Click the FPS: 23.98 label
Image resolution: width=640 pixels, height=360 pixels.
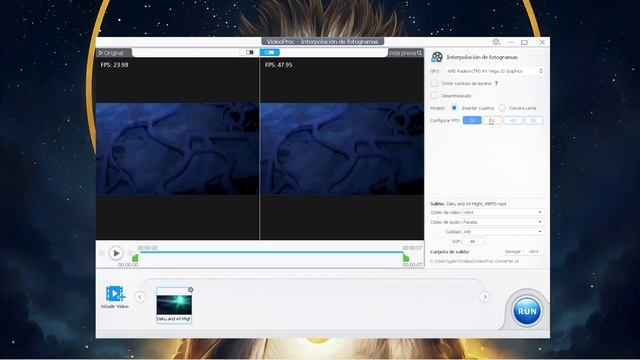click(114, 65)
